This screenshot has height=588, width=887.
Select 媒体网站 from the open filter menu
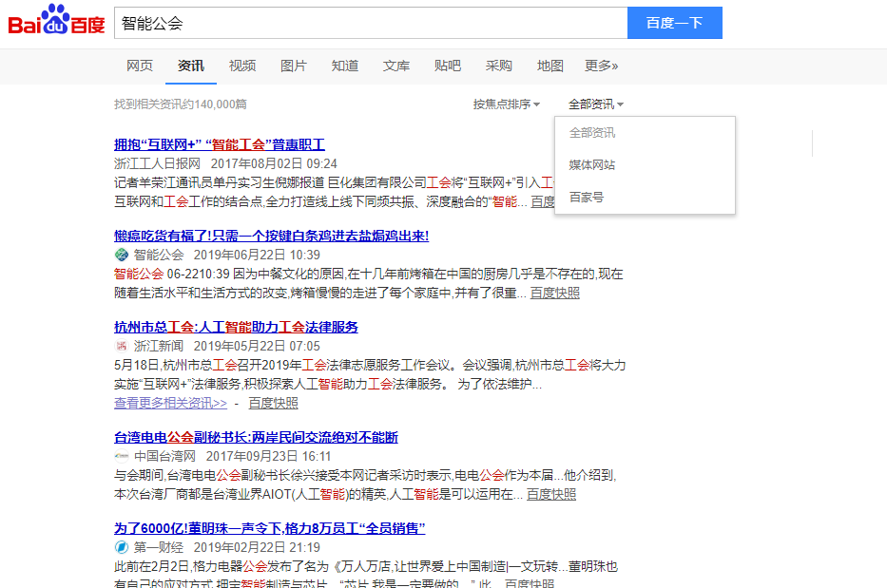(x=590, y=163)
